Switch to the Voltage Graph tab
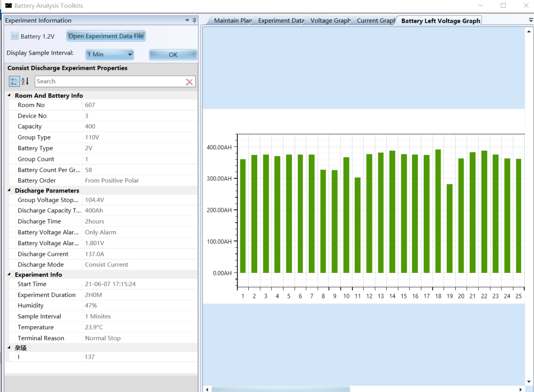This screenshot has height=392, width=534. 330,20
